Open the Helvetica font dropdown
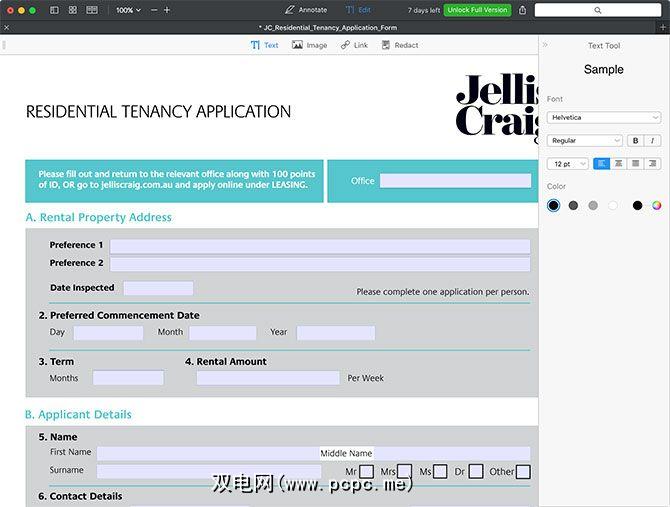The width and height of the screenshot is (670, 507). point(604,118)
